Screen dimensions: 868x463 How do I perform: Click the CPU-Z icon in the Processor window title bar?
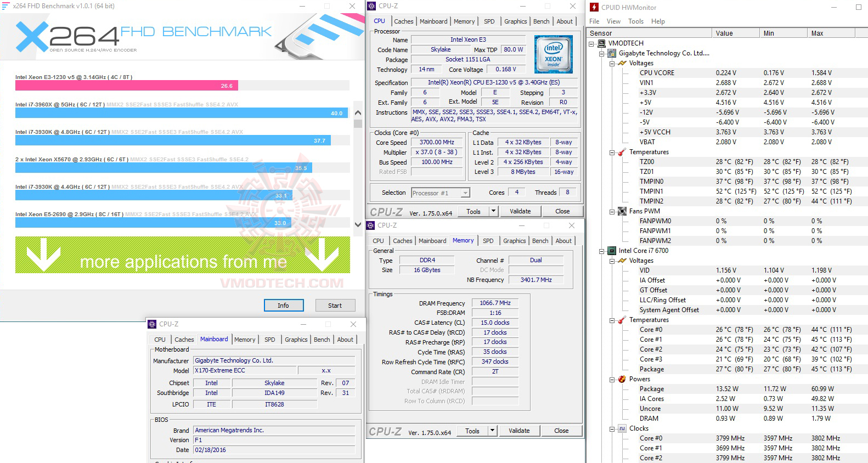tap(371, 6)
